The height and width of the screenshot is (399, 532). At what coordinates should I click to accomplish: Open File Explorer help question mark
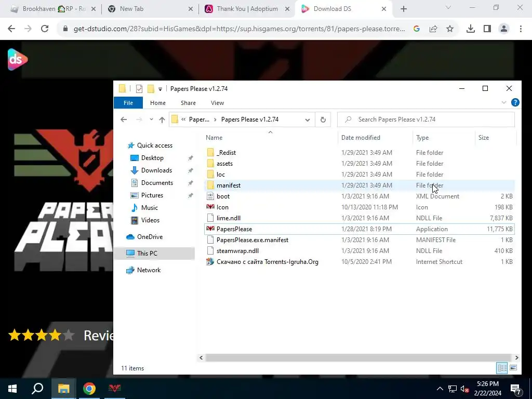pos(515,102)
